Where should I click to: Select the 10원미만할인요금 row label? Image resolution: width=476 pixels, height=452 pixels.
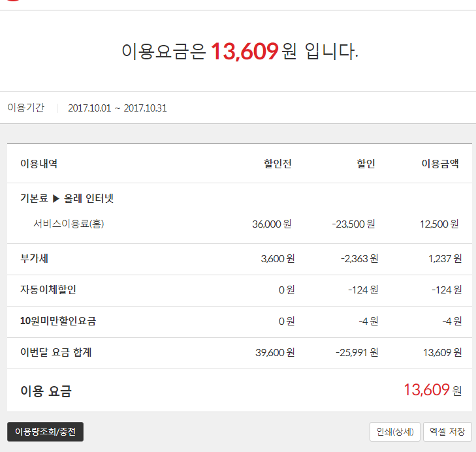[x=58, y=321]
